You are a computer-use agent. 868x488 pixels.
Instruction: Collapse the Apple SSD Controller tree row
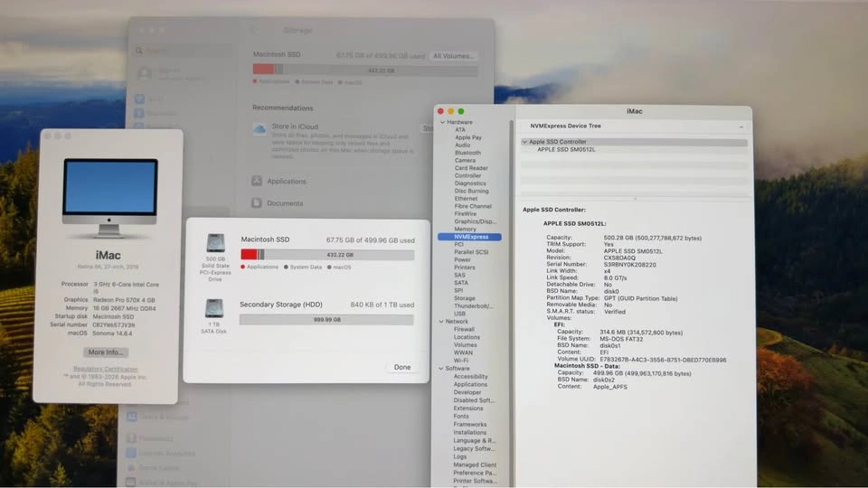click(x=524, y=142)
